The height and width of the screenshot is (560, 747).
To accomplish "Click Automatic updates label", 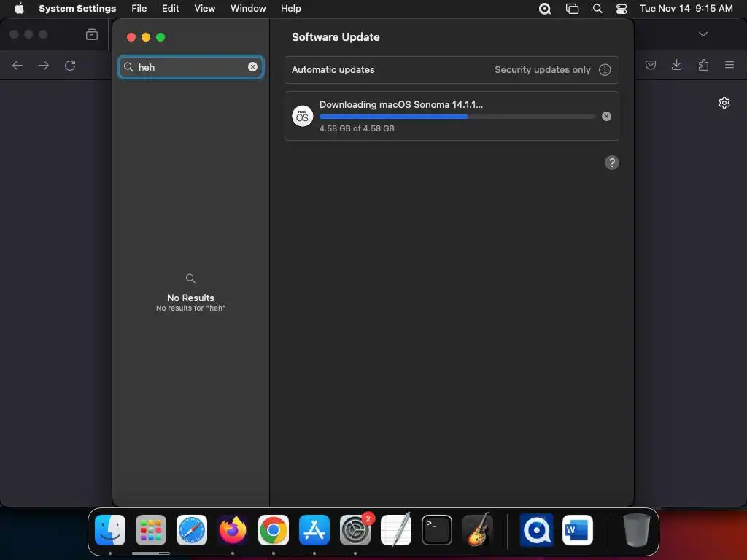I will point(333,69).
